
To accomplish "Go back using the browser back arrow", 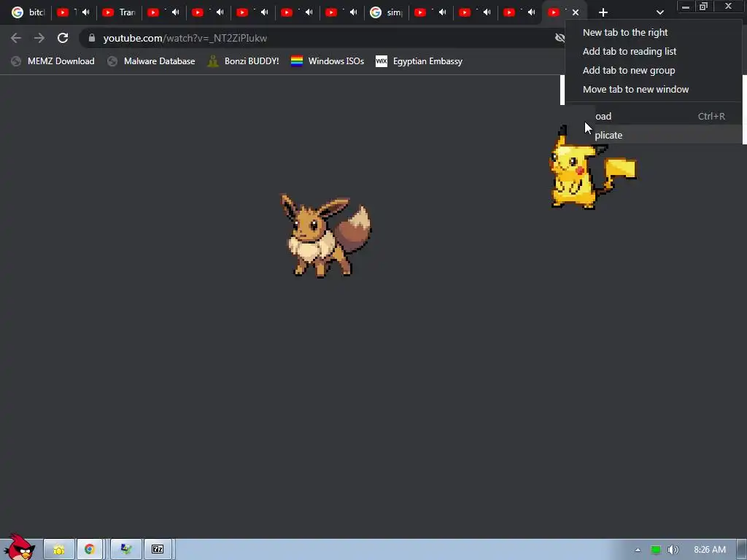I will [x=16, y=38].
